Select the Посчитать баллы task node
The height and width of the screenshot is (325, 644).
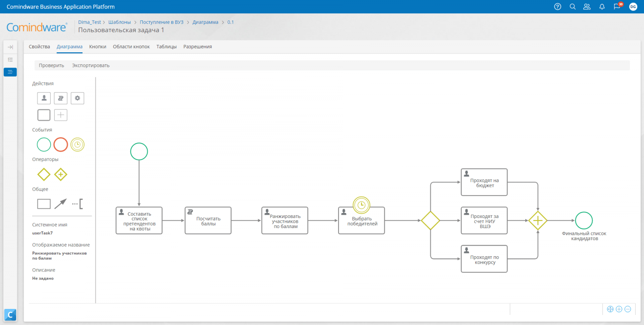point(208,221)
